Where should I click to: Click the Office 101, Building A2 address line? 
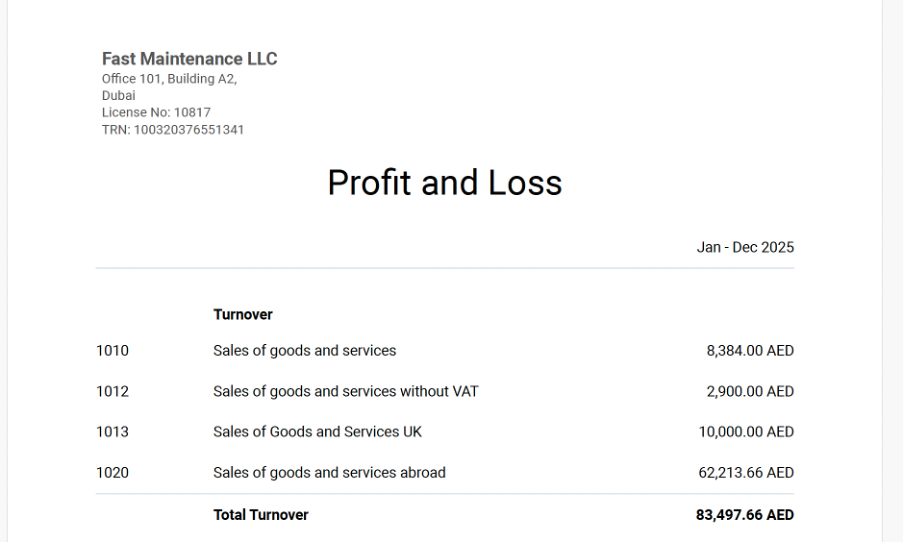click(169, 79)
